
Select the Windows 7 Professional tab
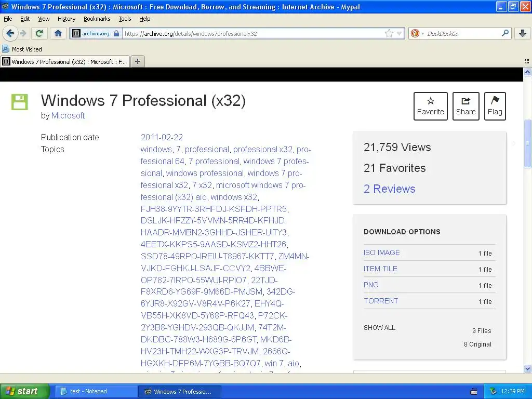(65, 61)
